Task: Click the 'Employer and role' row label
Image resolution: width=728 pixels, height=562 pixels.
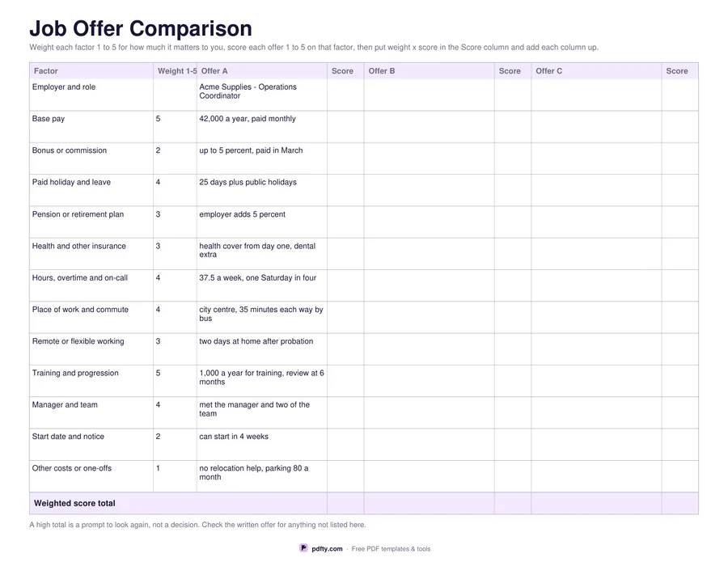Action: 64,87
